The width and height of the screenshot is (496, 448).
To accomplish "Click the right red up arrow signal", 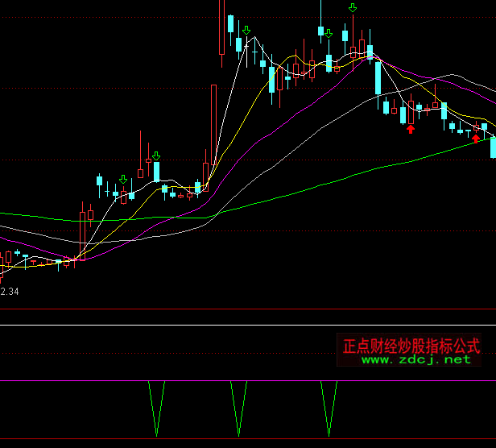I will click(476, 138).
